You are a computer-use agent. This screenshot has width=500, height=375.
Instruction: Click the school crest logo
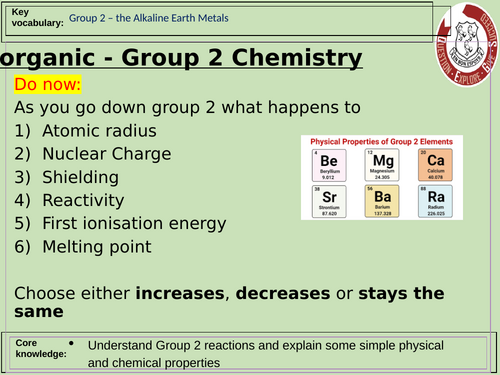tap(468, 45)
